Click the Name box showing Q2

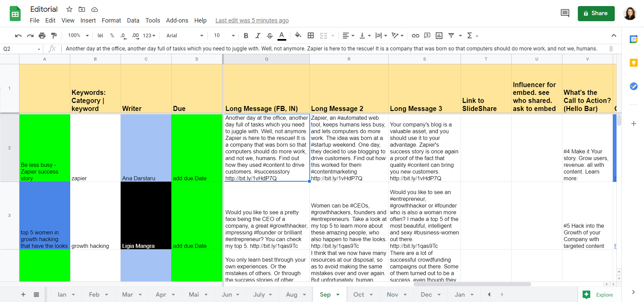tap(21, 49)
